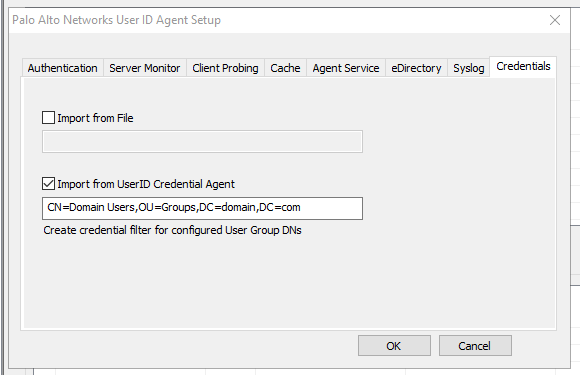This screenshot has width=580, height=375.
Task: Switch to the eDirectory tab
Action: point(416,68)
